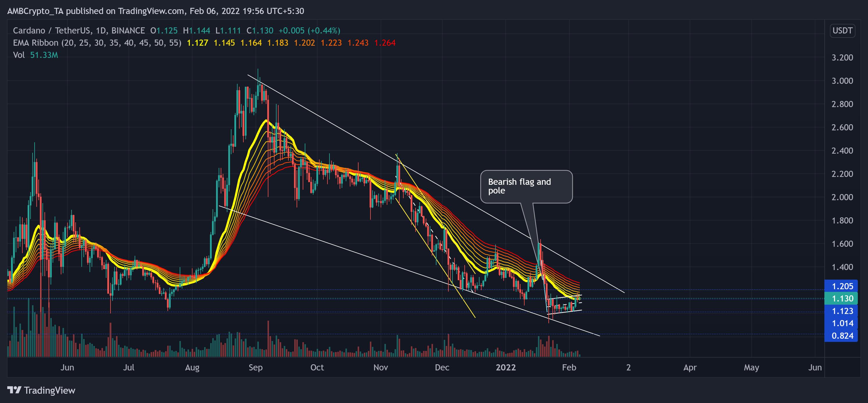This screenshot has width=868, height=403.
Task: Click the high price H1.144
Action: [x=197, y=31]
